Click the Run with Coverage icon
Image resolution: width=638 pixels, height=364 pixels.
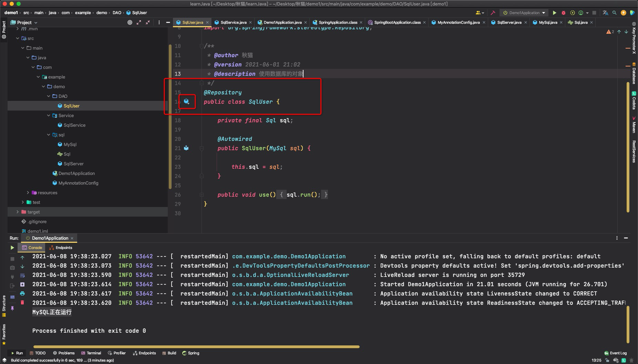click(573, 13)
